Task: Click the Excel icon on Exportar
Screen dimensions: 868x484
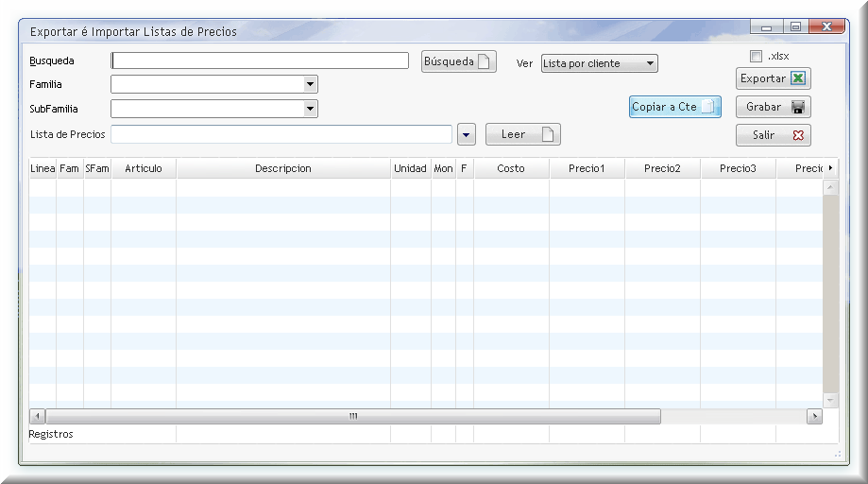Action: [x=798, y=78]
